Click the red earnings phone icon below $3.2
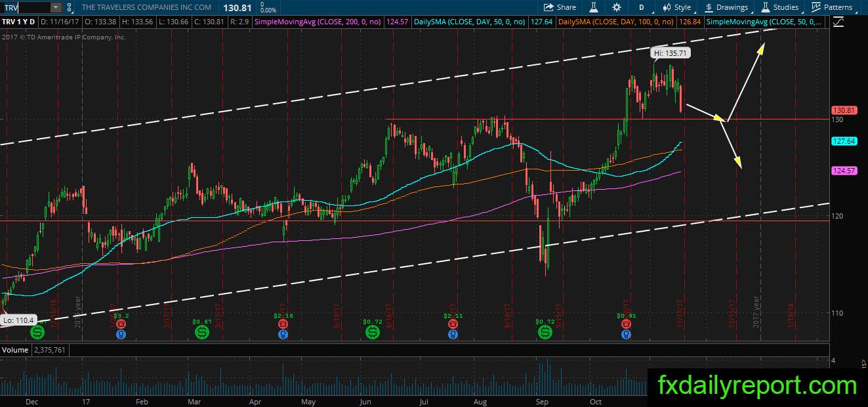Screen dimensions: 868x407 click(121, 324)
